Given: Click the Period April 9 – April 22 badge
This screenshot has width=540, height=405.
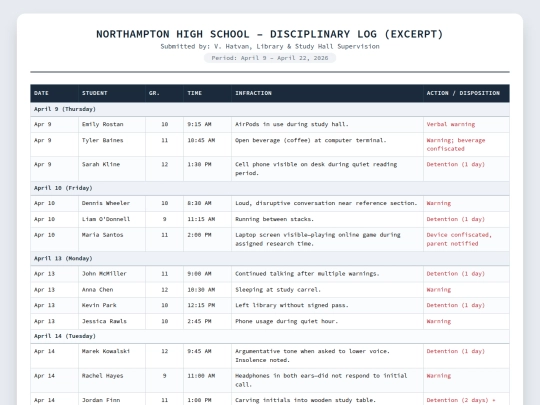Looking at the screenshot, I should 270,58.
